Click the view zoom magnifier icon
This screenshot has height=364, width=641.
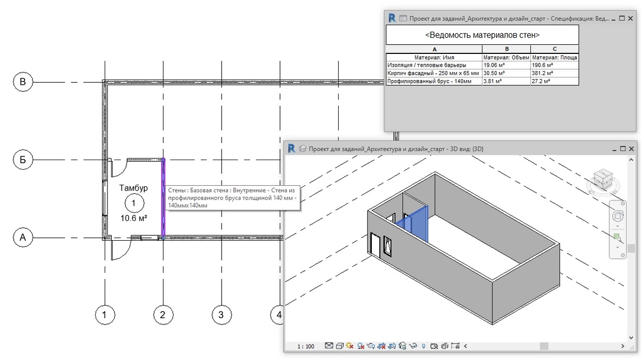pos(617,236)
